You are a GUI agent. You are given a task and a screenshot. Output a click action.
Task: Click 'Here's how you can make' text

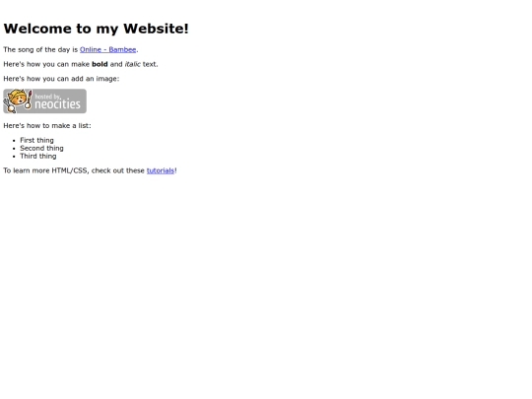pyautogui.click(x=46, y=64)
